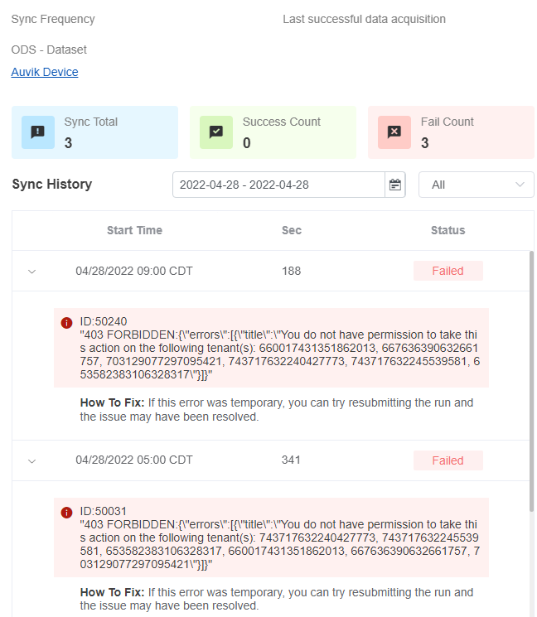Click the Sync Total message icon
537x617 pixels.
(x=38, y=132)
